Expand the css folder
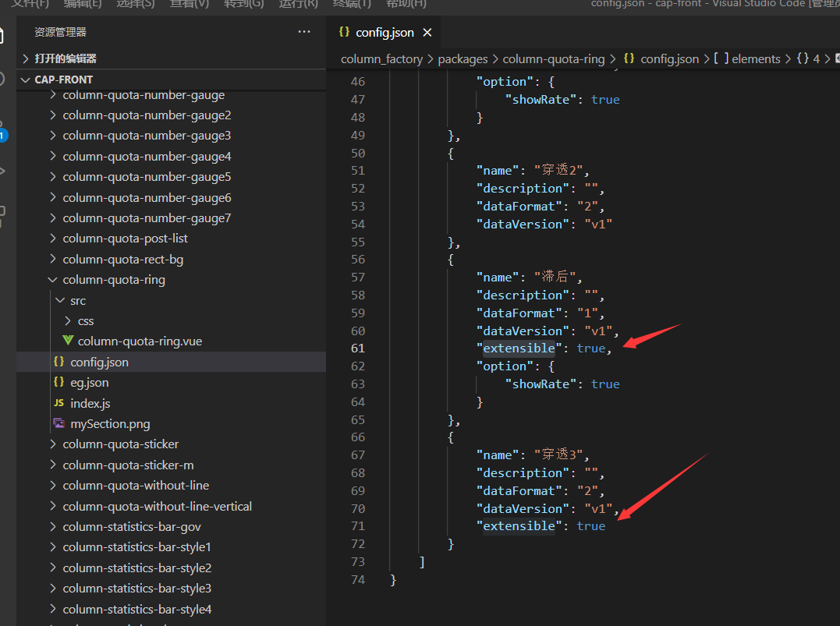 [x=86, y=321]
